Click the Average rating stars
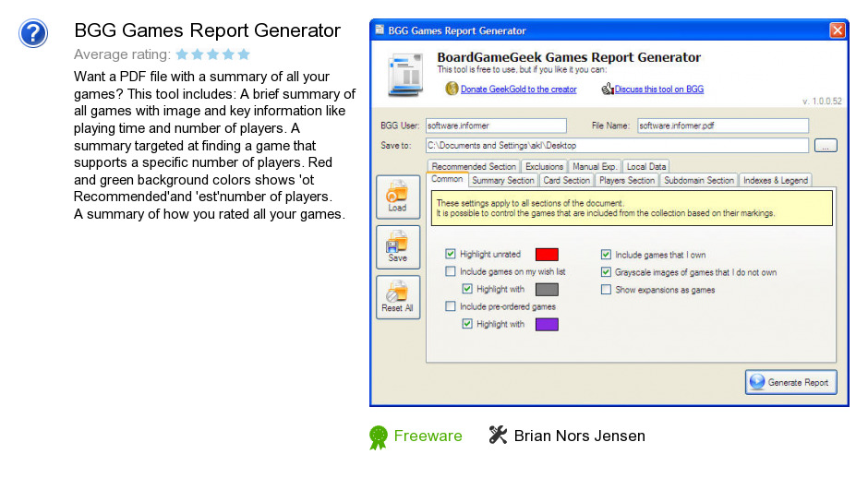 (213, 54)
